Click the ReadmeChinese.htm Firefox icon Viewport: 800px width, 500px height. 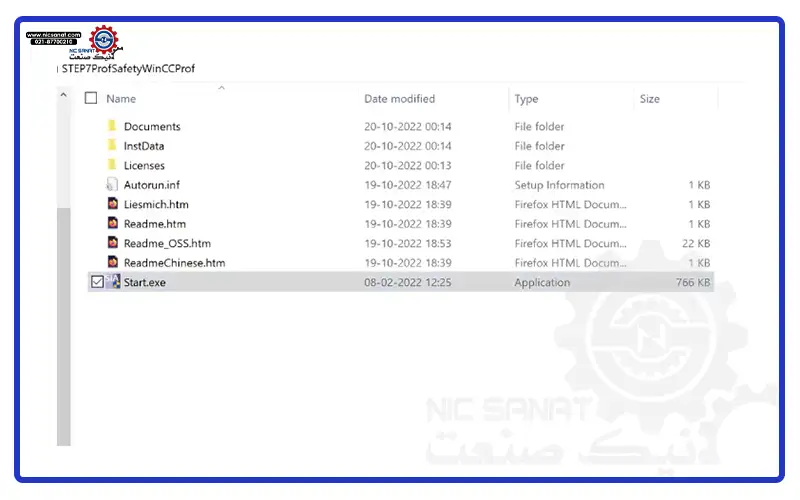pyautogui.click(x=113, y=262)
